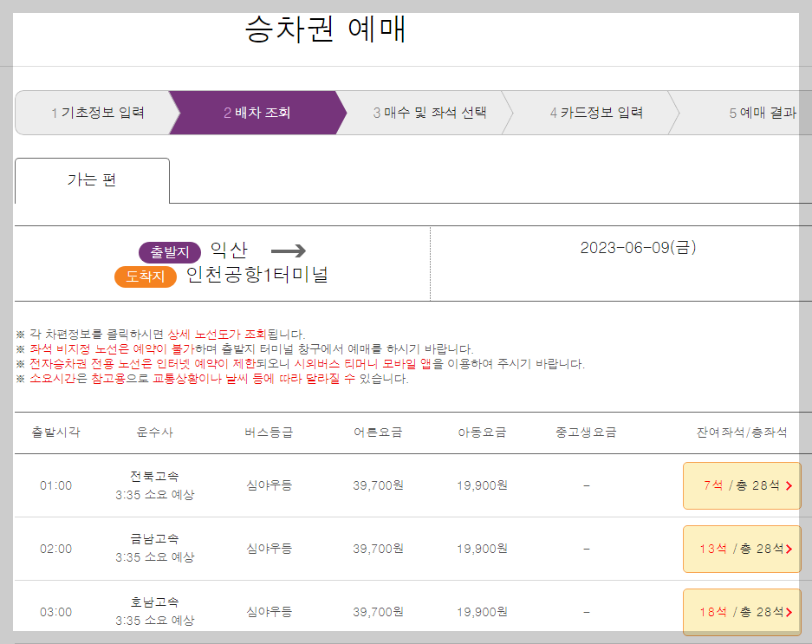Viewport: 812px width, 644px height.
Task: Click the 03:00 departure time
Action: point(56,612)
